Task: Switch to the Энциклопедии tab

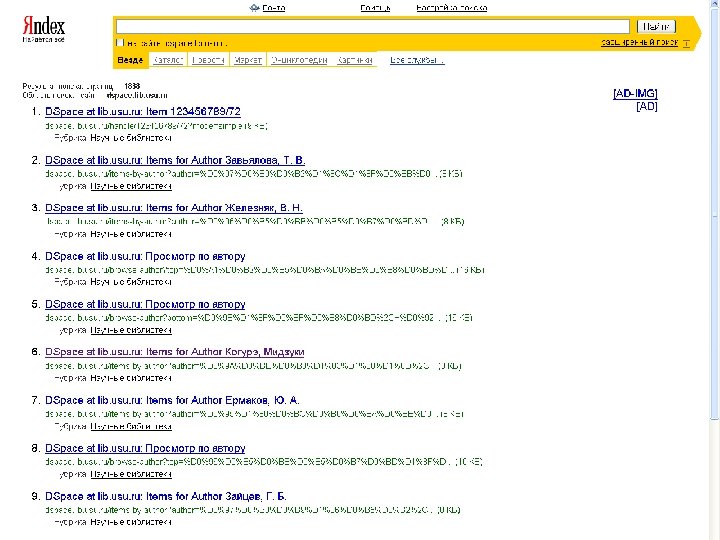Action: point(299,60)
